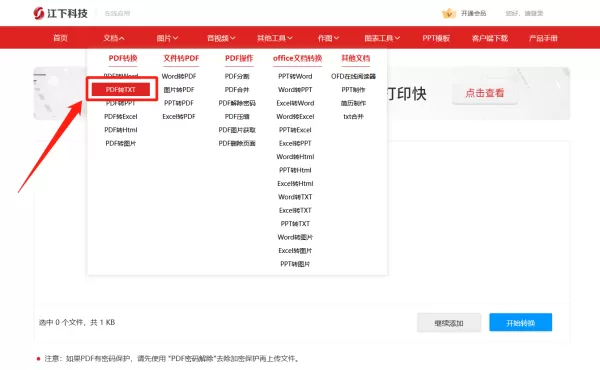The width and height of the screenshot is (600, 370).
Task: Select Word转Html conversion
Action: (295, 157)
